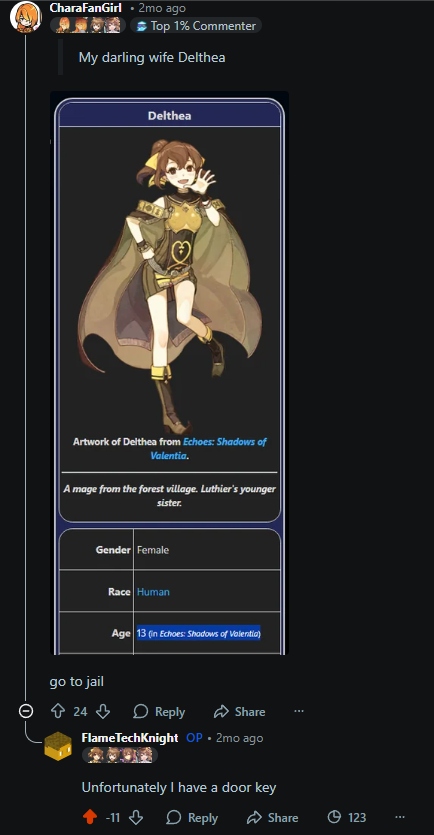Viewport: 434px width, 835px height.
Task: Click the Top 1% Commenter badge
Action: pyautogui.click(x=195, y=26)
